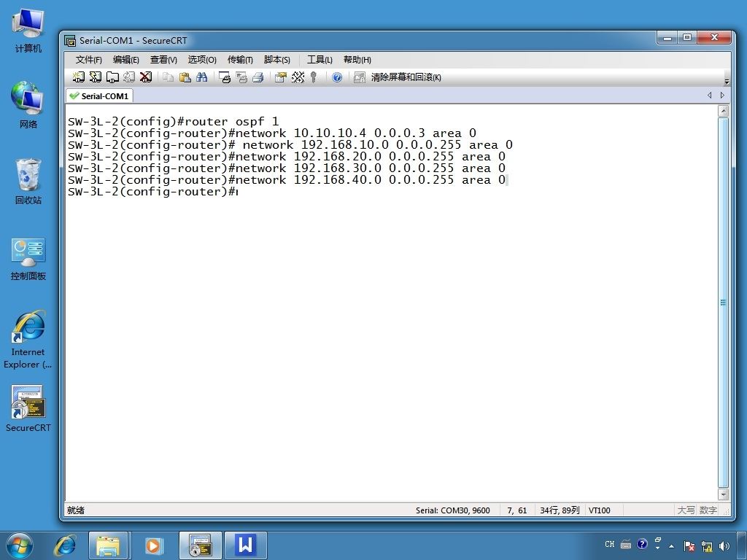Click the tray help question mark icon
Image resolution: width=747 pixels, height=560 pixels.
coord(642,544)
